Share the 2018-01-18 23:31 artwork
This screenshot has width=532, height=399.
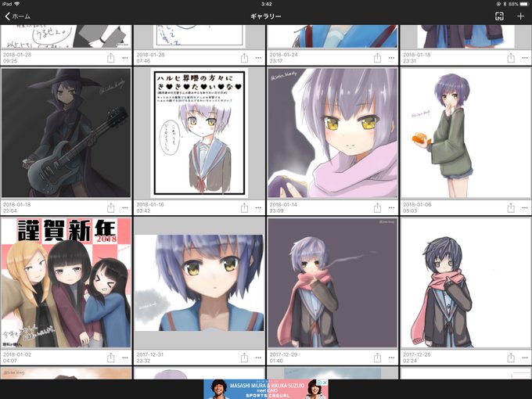coord(511,58)
